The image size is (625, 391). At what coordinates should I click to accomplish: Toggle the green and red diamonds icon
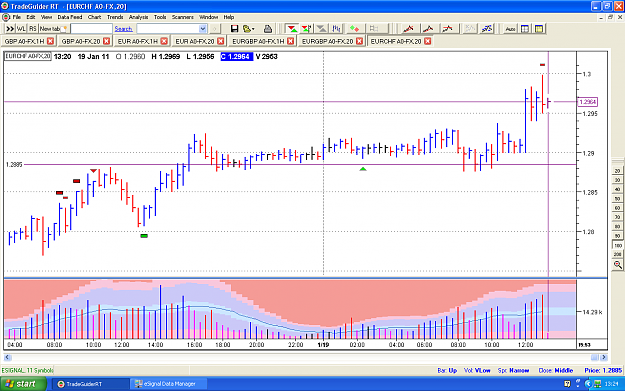(354, 29)
